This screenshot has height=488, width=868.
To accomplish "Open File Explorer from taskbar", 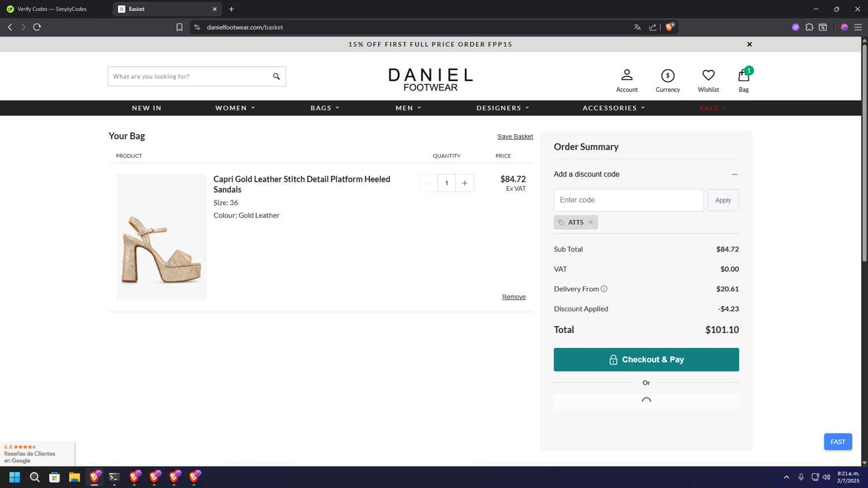I will pos(75,477).
